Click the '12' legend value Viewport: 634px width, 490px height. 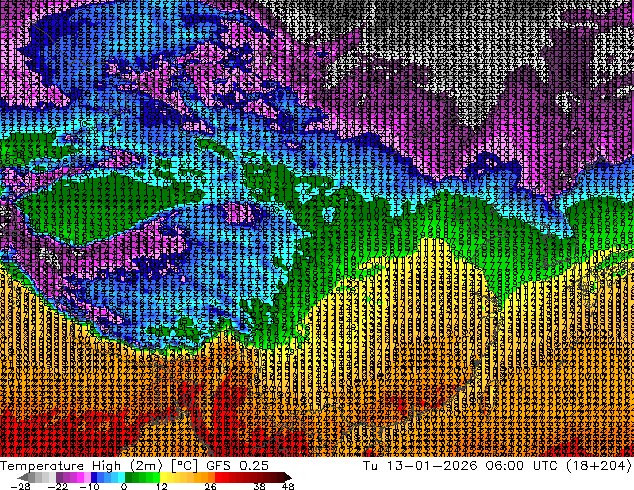pyautogui.click(x=162, y=486)
